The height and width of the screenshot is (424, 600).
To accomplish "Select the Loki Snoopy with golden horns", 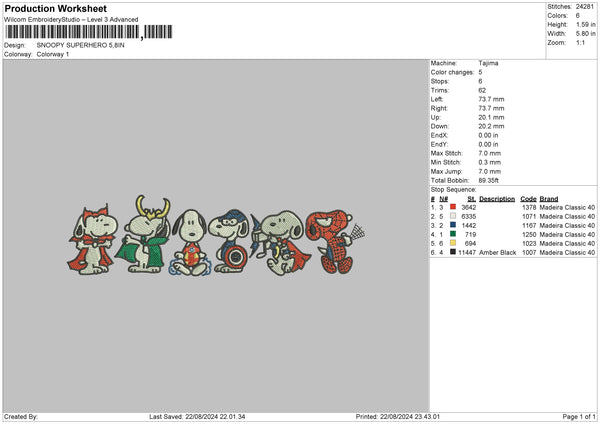I will 143,235.
